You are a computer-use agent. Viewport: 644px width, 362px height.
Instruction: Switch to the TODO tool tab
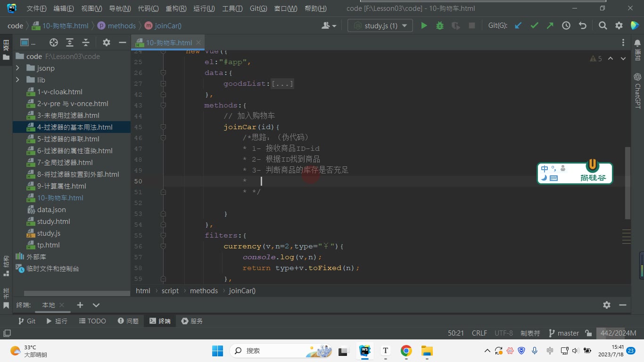click(x=92, y=321)
